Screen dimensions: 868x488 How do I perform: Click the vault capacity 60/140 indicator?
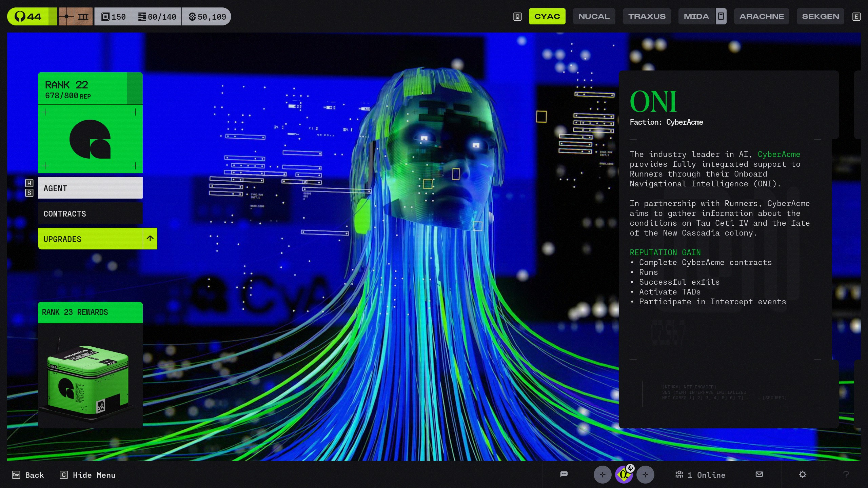(x=157, y=17)
